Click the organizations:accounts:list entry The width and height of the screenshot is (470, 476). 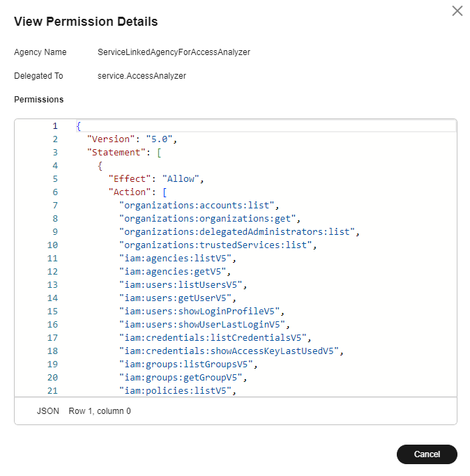pos(199,205)
